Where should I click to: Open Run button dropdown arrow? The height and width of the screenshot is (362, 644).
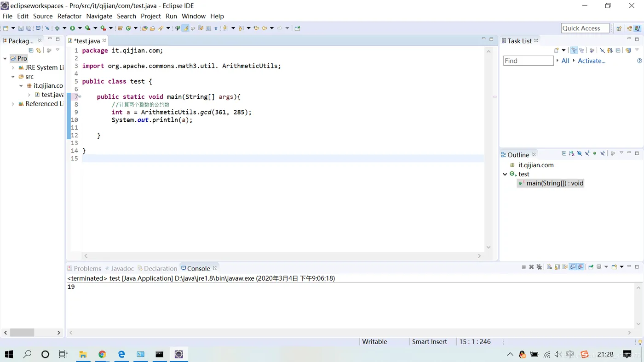tap(80, 28)
